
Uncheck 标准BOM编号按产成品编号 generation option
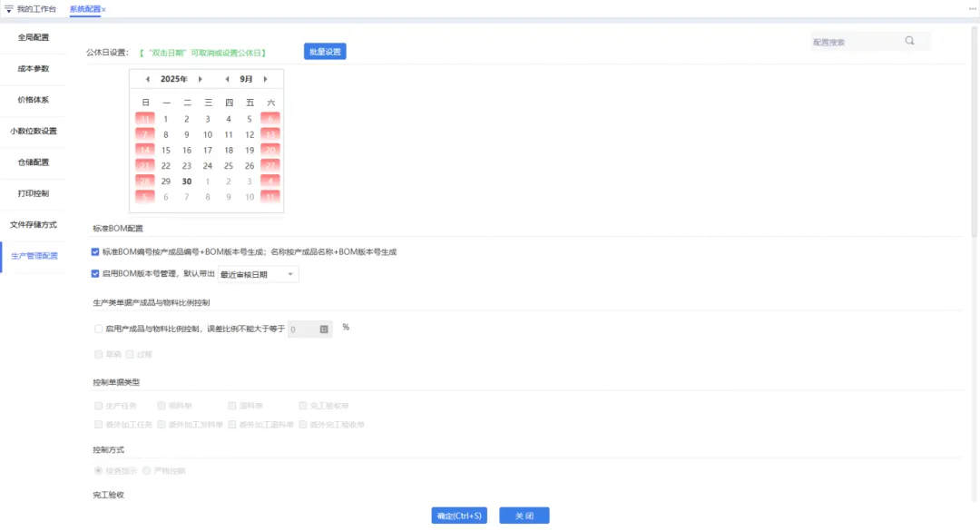pos(96,251)
